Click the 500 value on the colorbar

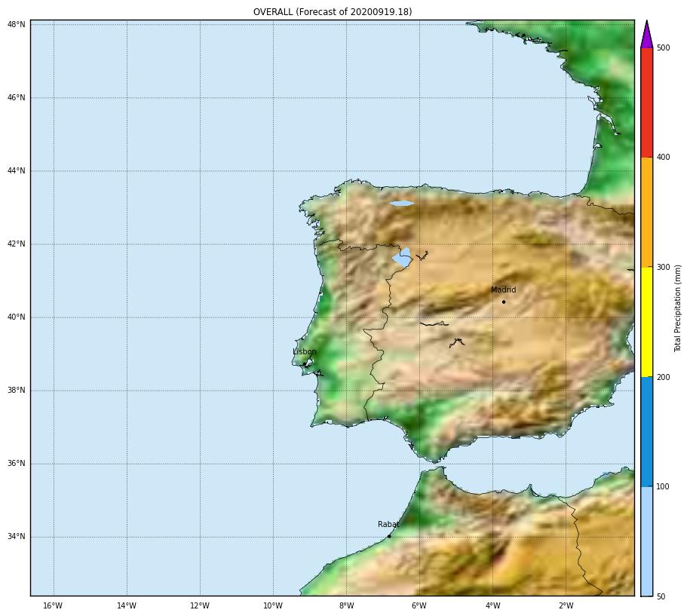pyautogui.click(x=664, y=48)
